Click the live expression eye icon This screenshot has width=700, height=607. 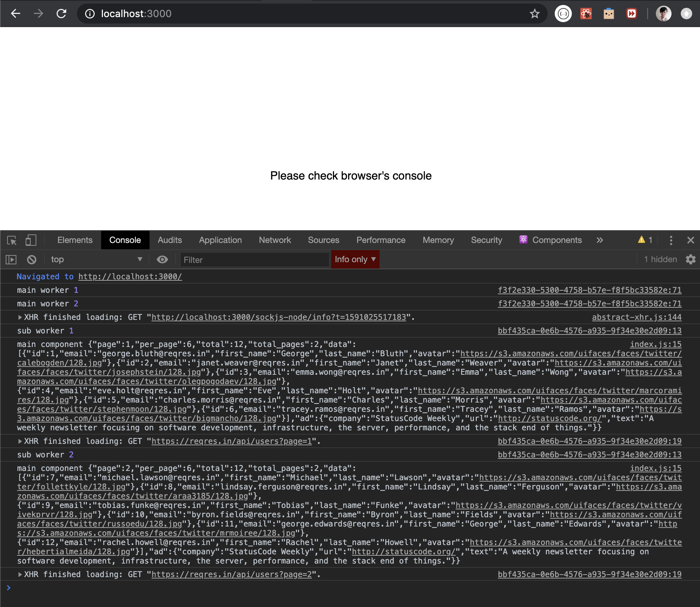(x=162, y=260)
